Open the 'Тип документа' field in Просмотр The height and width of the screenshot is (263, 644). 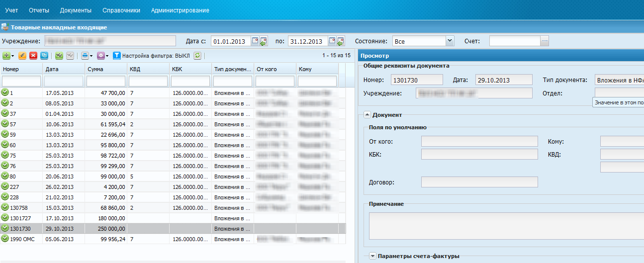click(619, 80)
